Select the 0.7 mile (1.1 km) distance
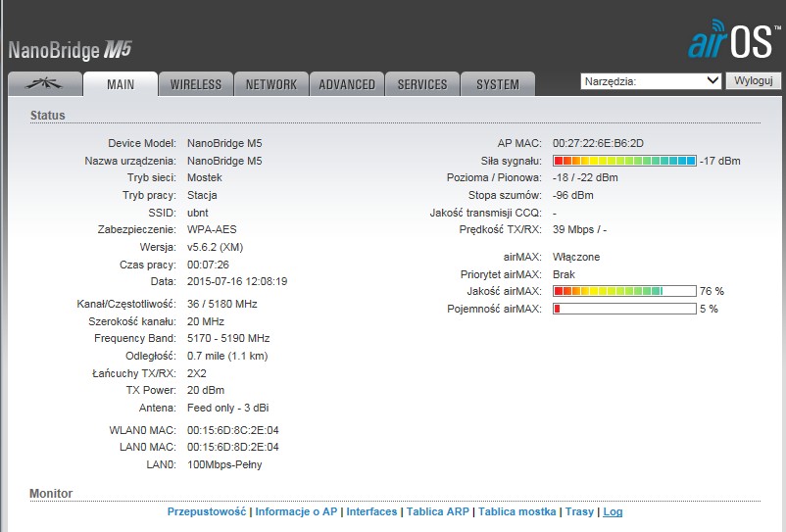The height and width of the screenshot is (532, 786). [227, 357]
